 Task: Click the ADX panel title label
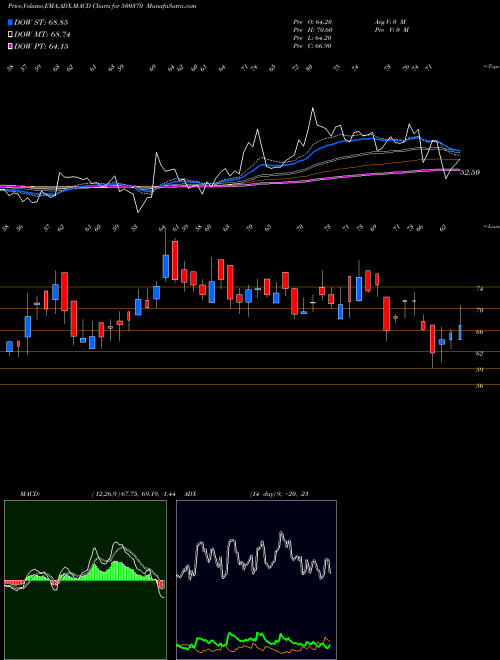tap(190, 494)
